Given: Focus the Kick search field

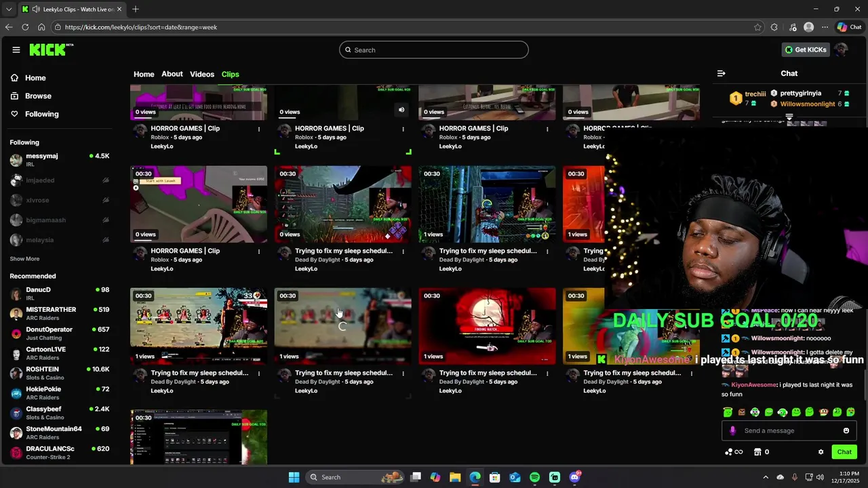Looking at the screenshot, I should click(x=434, y=49).
